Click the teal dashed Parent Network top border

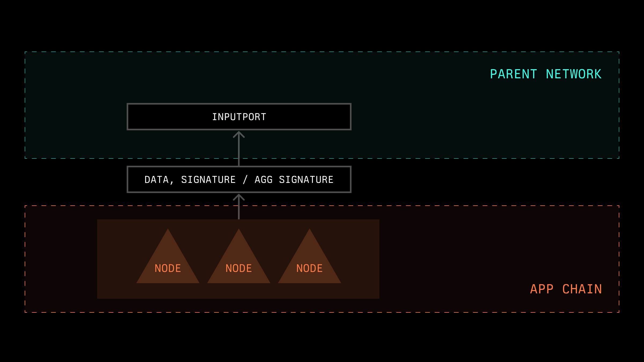coord(322,52)
